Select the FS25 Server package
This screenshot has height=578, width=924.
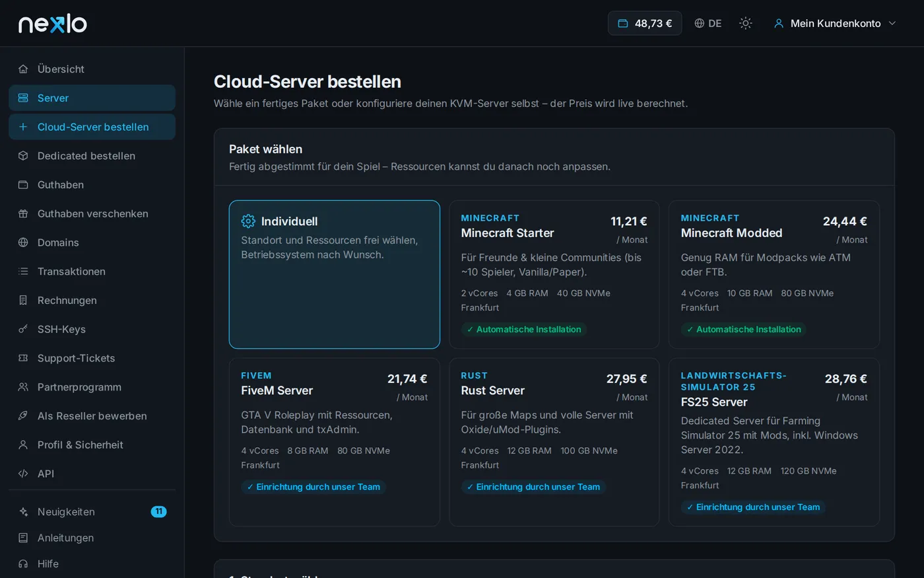[x=774, y=442]
